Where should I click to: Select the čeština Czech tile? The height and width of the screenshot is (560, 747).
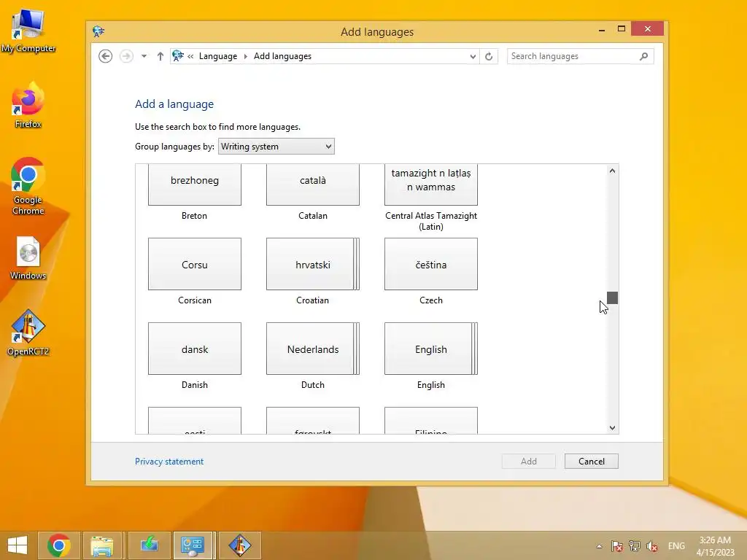pos(430,264)
